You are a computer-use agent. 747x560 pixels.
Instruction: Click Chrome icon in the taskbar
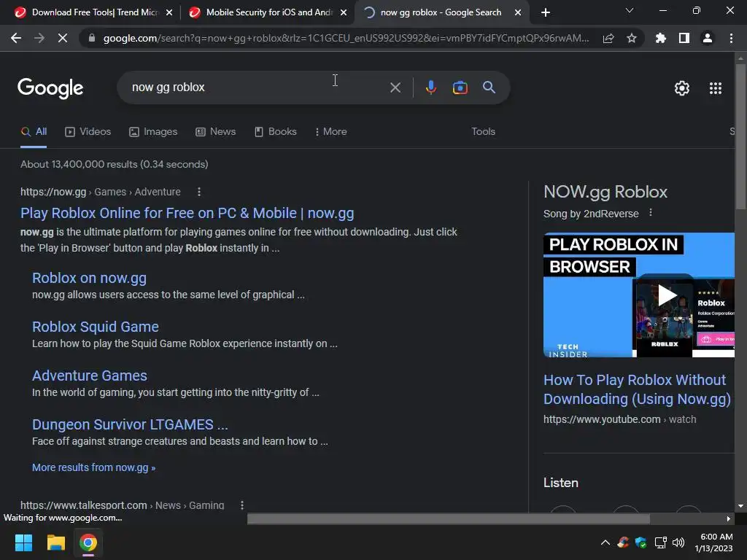(88, 542)
